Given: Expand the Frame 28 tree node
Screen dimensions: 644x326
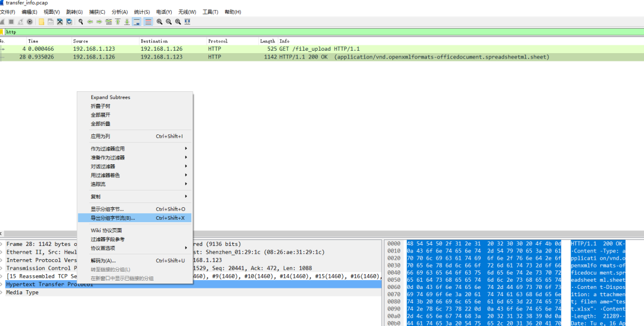Looking at the screenshot, I should [2, 244].
